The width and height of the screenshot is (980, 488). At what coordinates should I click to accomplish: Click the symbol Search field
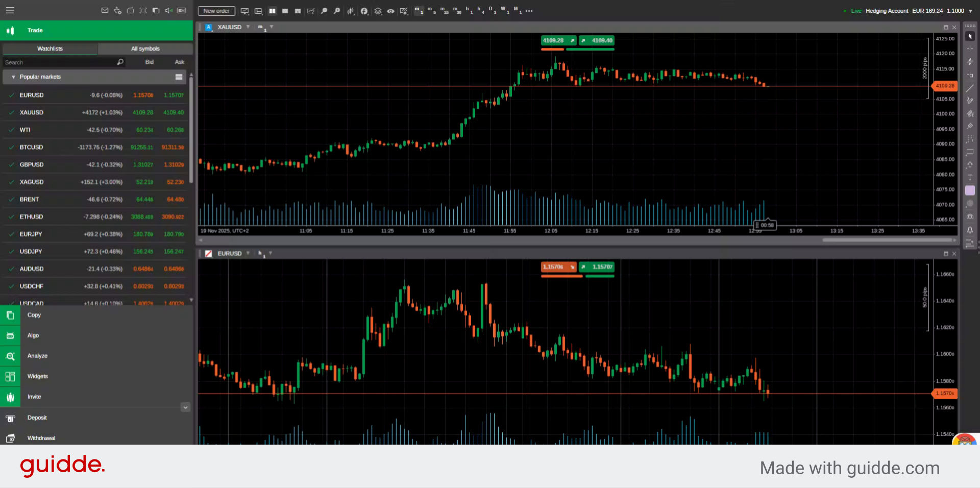pos(59,62)
